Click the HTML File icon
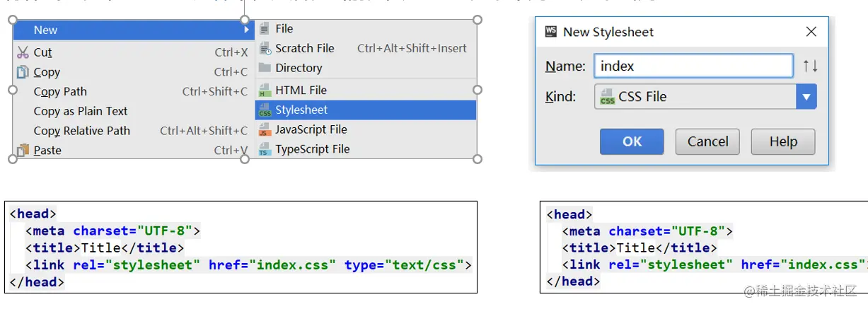Image resolution: width=868 pixels, height=309 pixels. [x=265, y=90]
